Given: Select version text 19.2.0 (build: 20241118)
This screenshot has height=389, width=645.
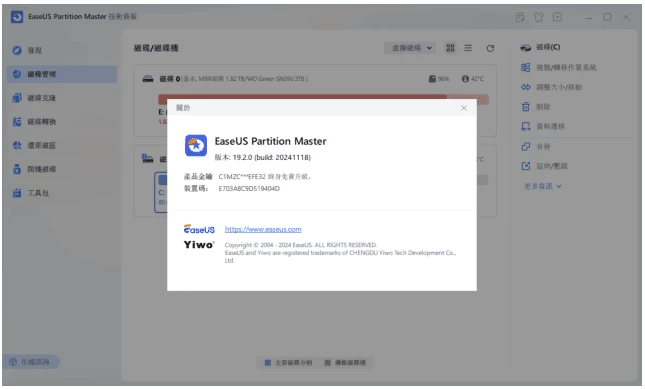Looking at the screenshot, I should [x=271, y=157].
